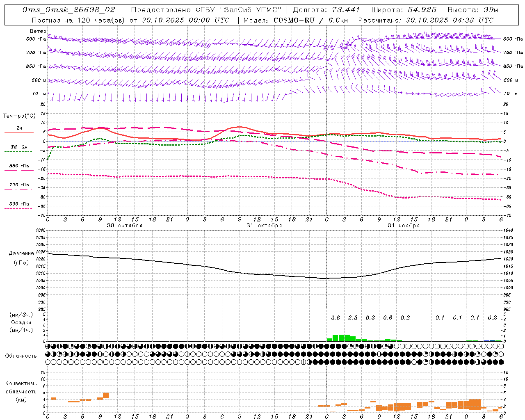The image size is (525, 420).
Task: Click the 0.6 precipitation value
Action: tap(388, 317)
